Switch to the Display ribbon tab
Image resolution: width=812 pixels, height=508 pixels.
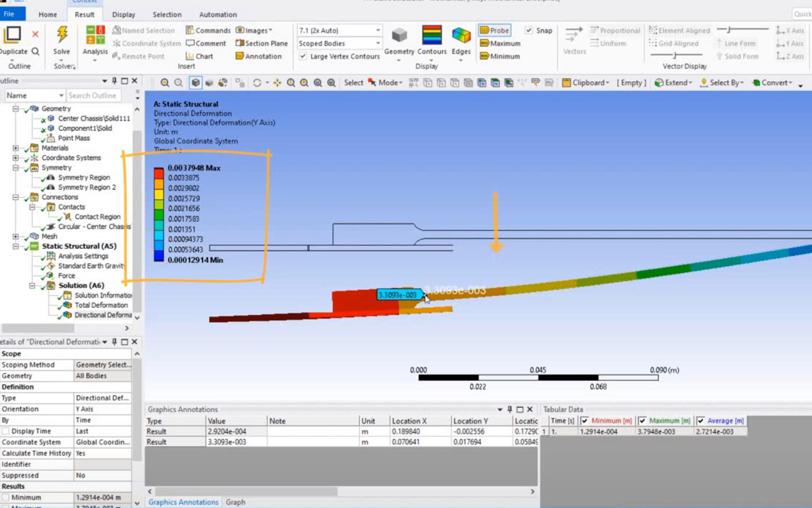124,15
